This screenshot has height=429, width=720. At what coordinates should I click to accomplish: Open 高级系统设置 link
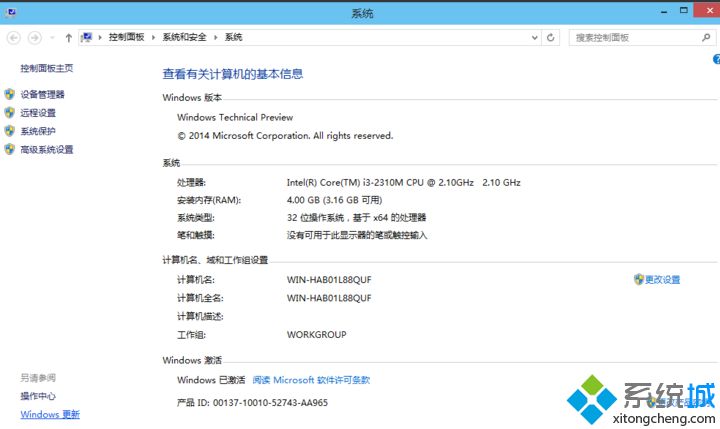(x=47, y=150)
